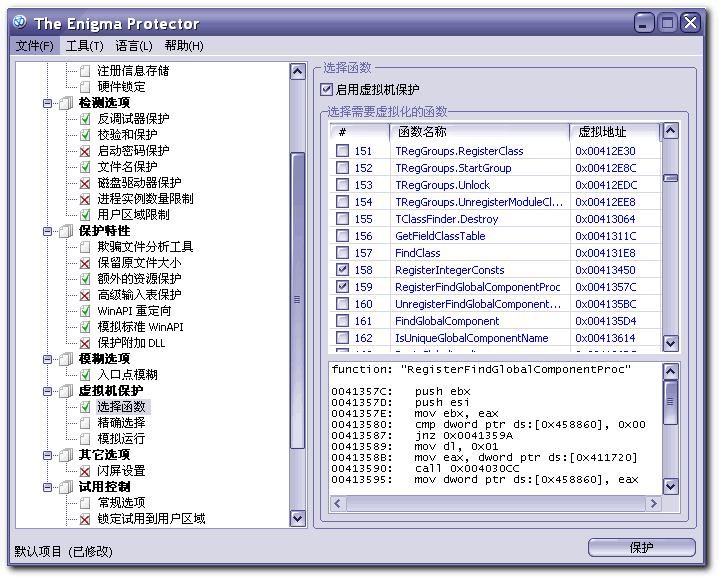The width and height of the screenshot is (719, 579).
Task: Collapse the 模糊选项 tree node
Action: pos(47,359)
